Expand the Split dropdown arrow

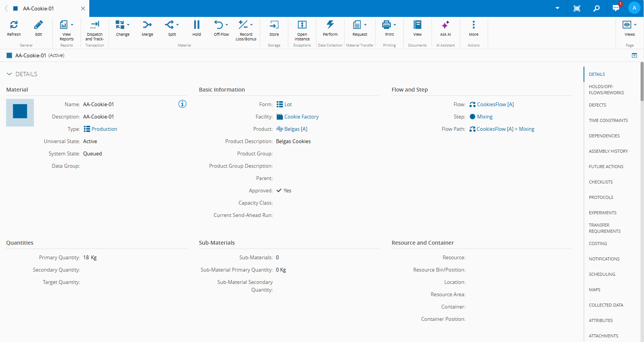(x=177, y=25)
